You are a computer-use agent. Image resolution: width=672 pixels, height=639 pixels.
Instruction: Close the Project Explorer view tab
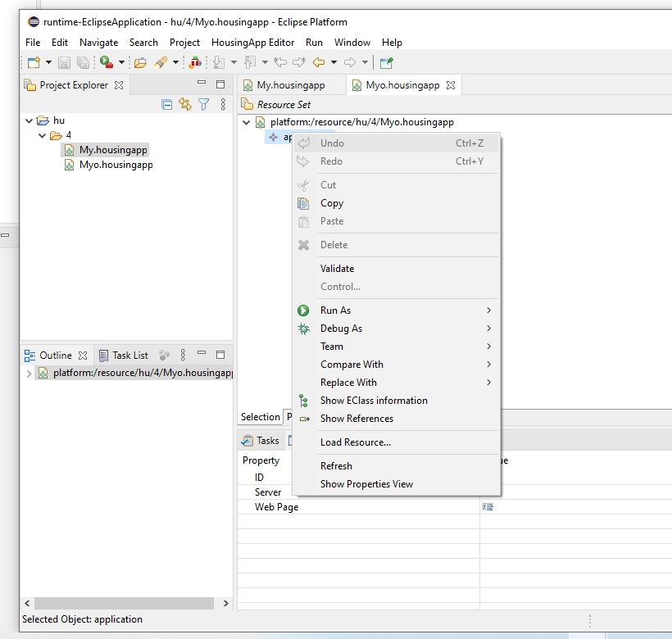tap(119, 85)
